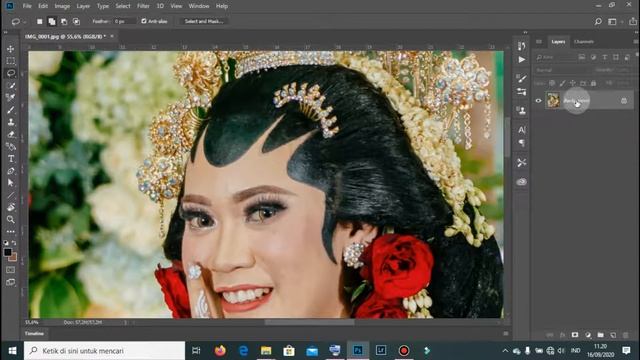
Task: Set the foreground color swatch
Action: [7, 252]
